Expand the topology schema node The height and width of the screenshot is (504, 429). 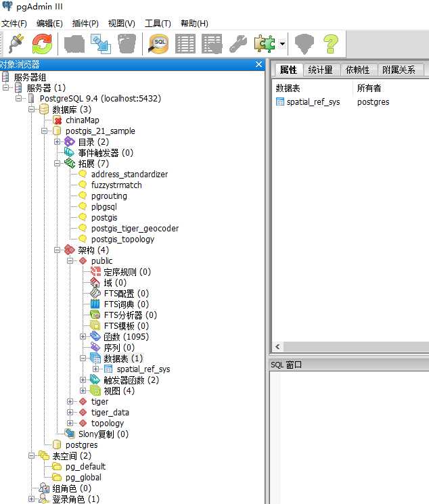click(70, 423)
